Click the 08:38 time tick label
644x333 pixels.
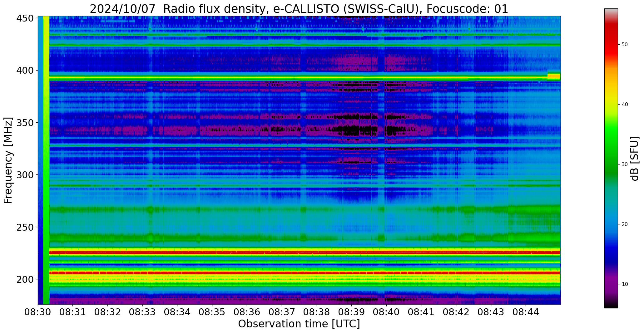click(x=317, y=312)
